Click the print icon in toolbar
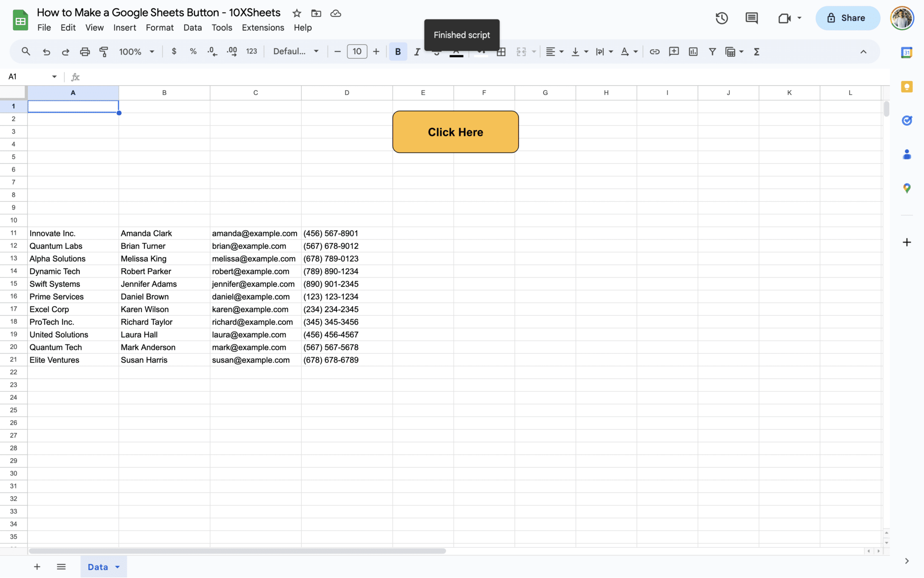This screenshot has width=924, height=578. 85,51
